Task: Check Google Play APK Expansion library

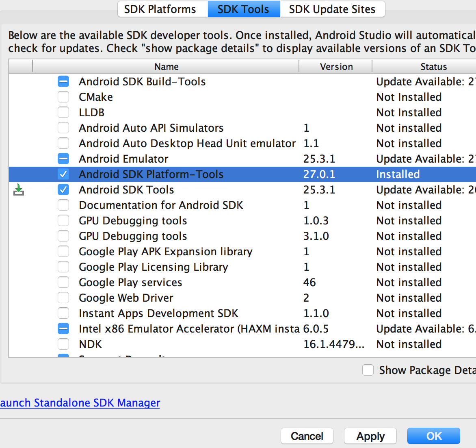Action: 63,251
